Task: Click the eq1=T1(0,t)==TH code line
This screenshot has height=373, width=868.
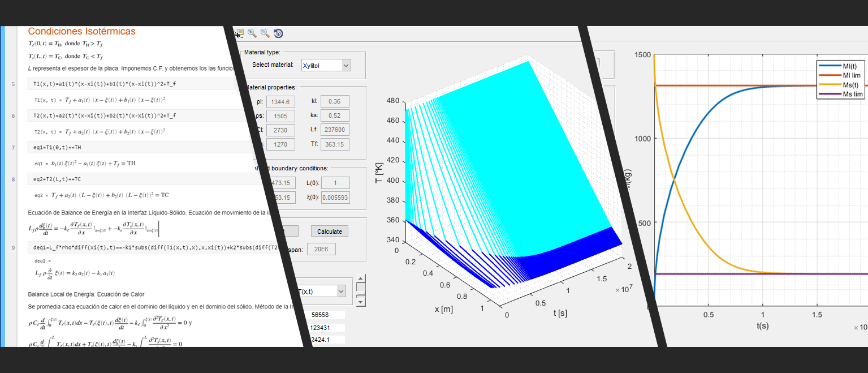Action: [x=58, y=147]
